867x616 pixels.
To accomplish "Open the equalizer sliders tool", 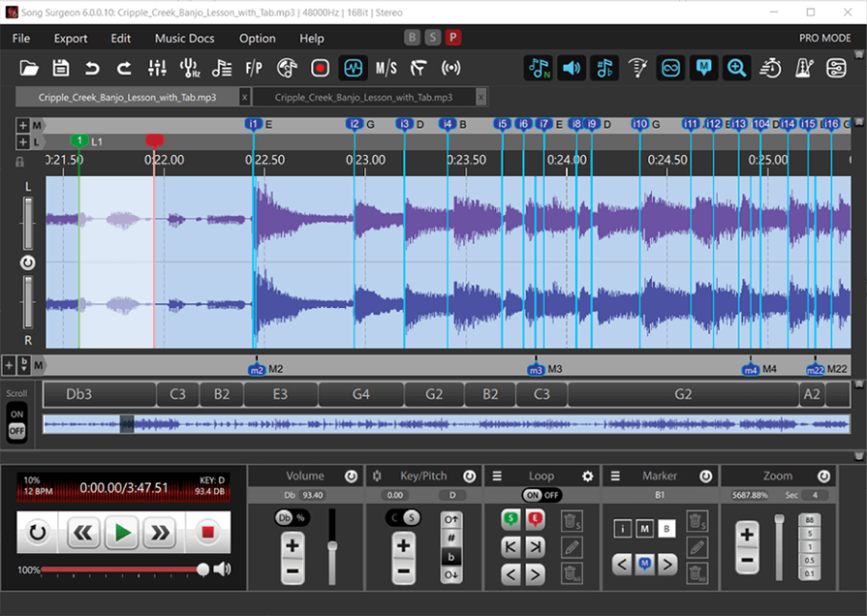I will click(157, 68).
